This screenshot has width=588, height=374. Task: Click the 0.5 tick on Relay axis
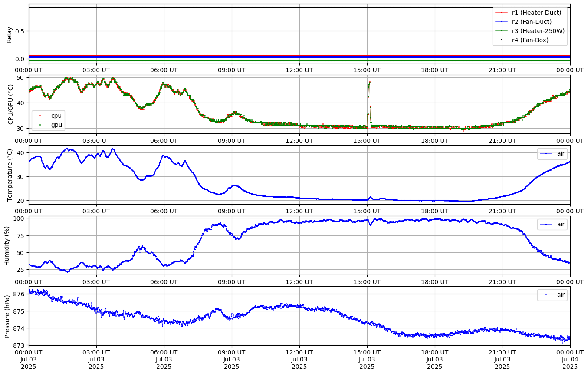coord(21,31)
